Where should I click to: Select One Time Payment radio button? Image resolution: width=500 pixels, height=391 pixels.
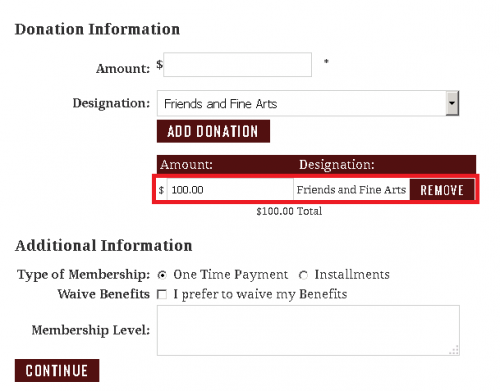[162, 275]
